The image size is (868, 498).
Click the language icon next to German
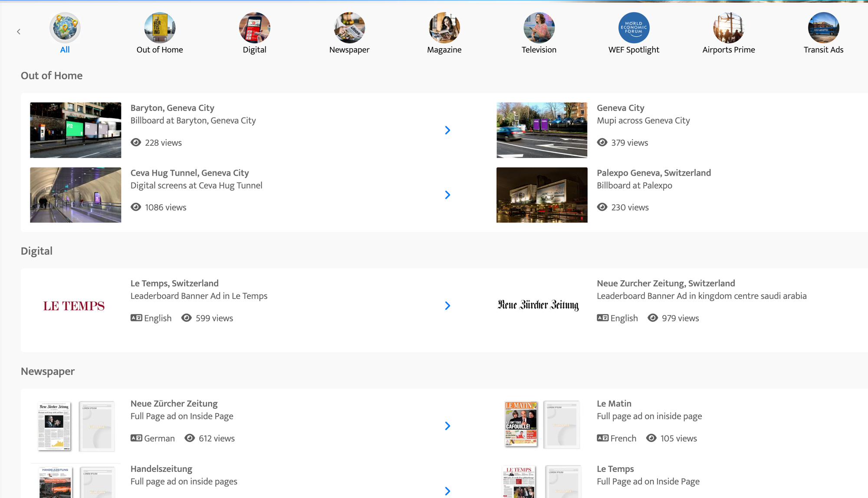coord(136,438)
